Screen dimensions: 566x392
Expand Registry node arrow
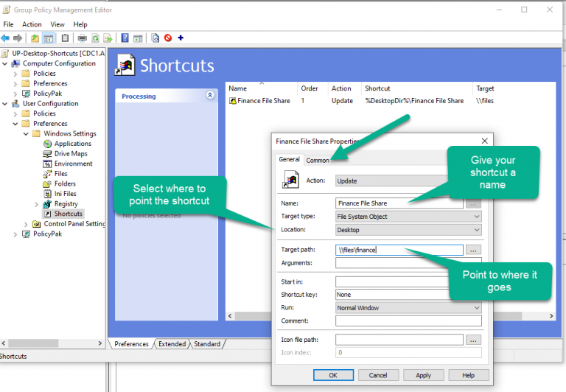tap(36, 204)
